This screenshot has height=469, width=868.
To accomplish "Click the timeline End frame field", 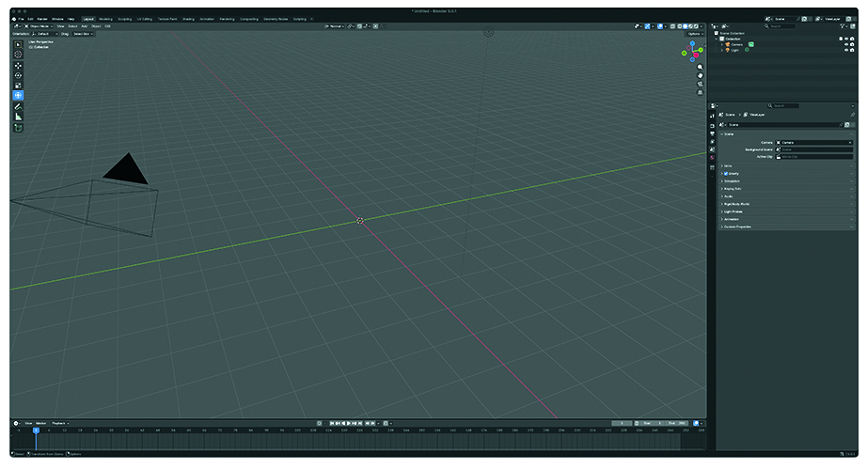I will pos(677,423).
